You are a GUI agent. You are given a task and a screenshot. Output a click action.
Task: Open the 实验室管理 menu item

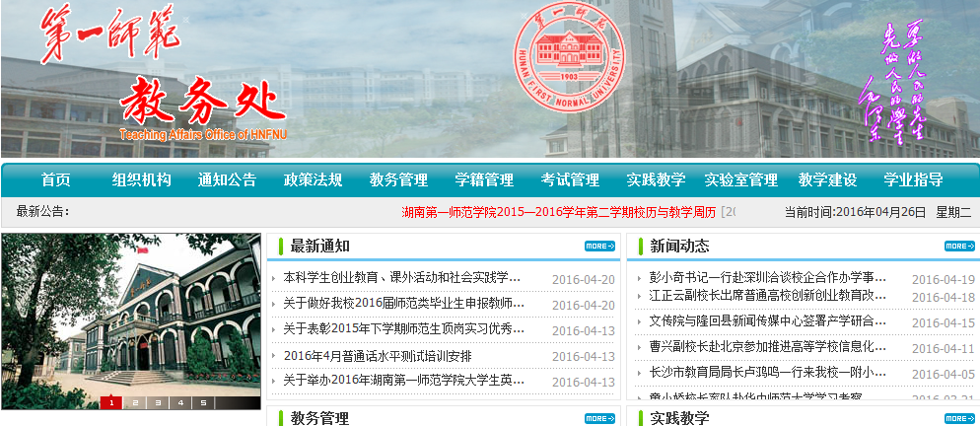[x=741, y=180]
